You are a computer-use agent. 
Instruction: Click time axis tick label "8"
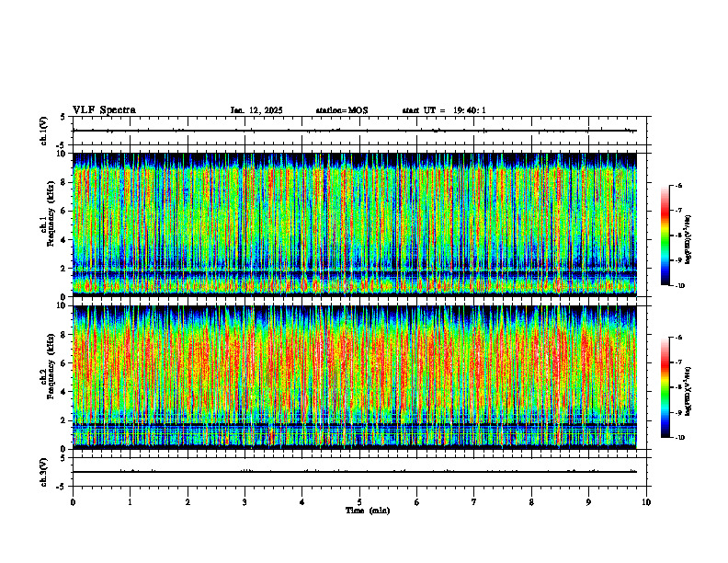[531, 502]
